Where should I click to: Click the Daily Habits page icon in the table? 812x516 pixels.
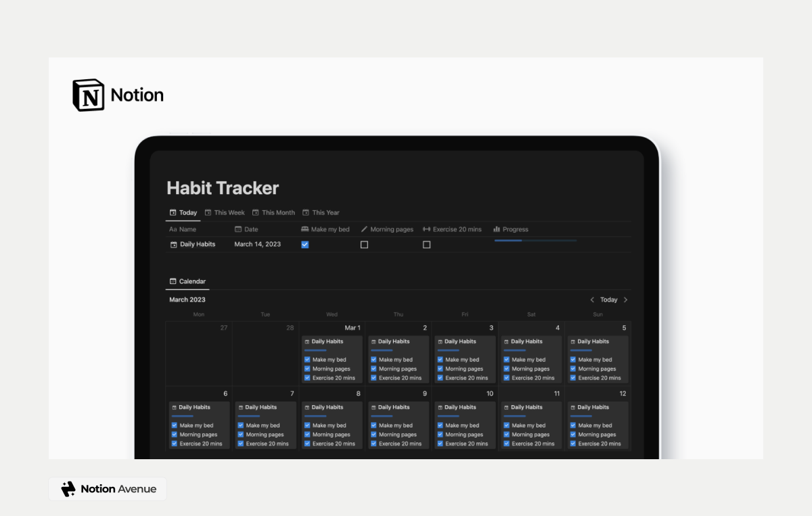[x=173, y=244]
